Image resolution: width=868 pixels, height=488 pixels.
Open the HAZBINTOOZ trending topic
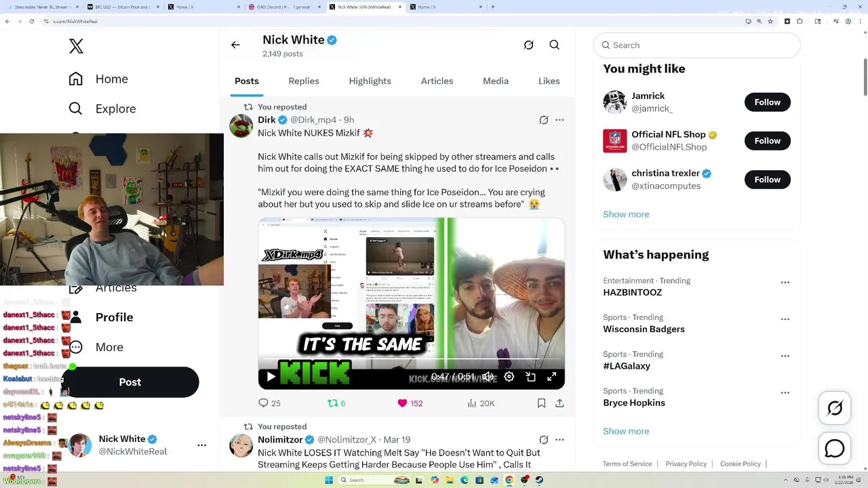[633, 292]
